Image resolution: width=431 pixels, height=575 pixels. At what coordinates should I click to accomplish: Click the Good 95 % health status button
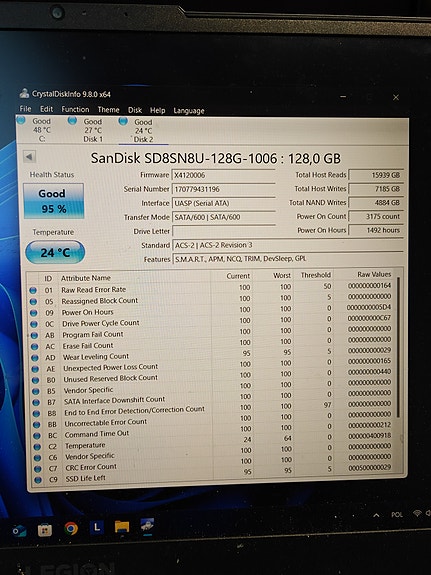point(54,201)
